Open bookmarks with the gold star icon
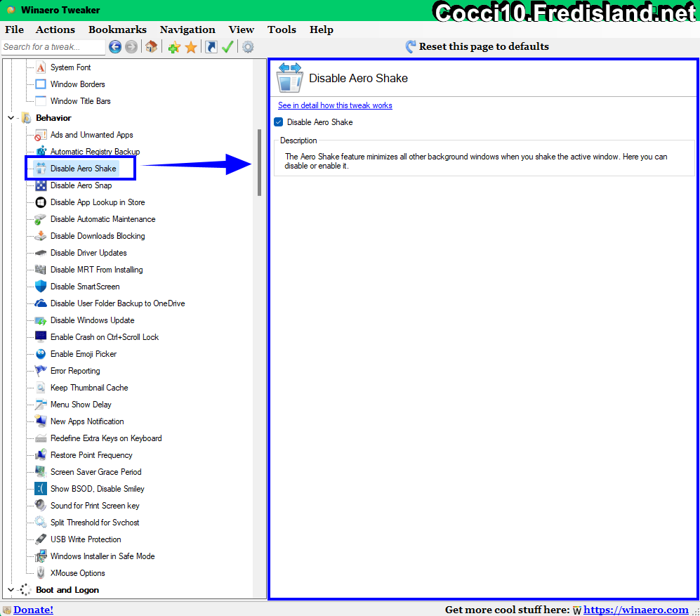This screenshot has width=700, height=616. [x=191, y=47]
